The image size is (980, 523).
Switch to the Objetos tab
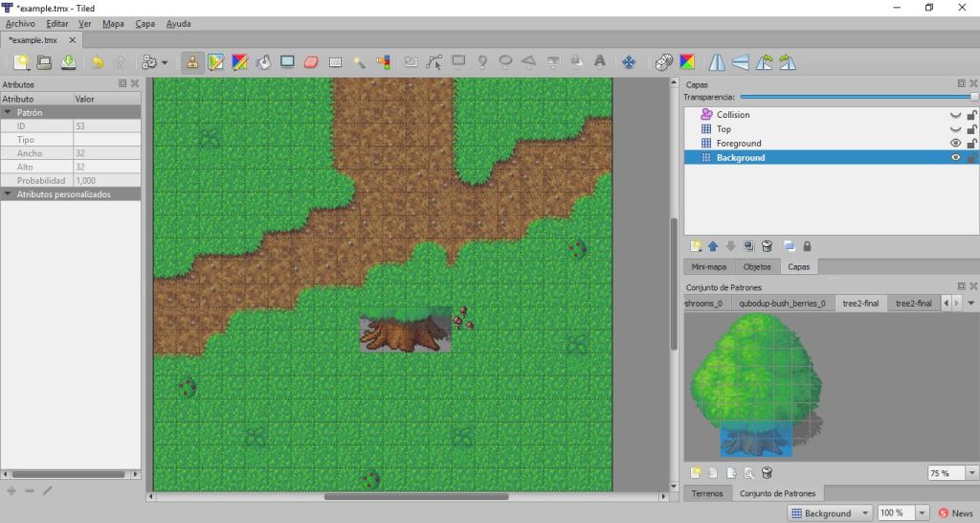757,266
